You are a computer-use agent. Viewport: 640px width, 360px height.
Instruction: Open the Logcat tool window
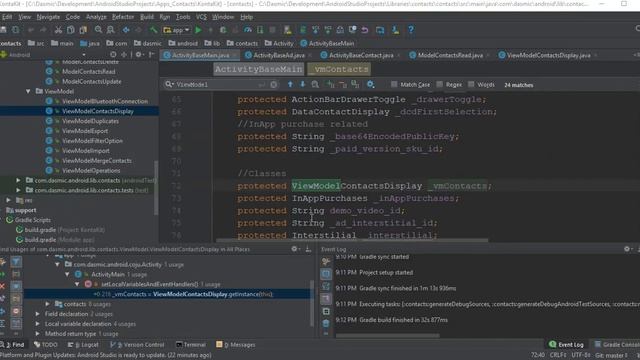[x=83, y=344]
